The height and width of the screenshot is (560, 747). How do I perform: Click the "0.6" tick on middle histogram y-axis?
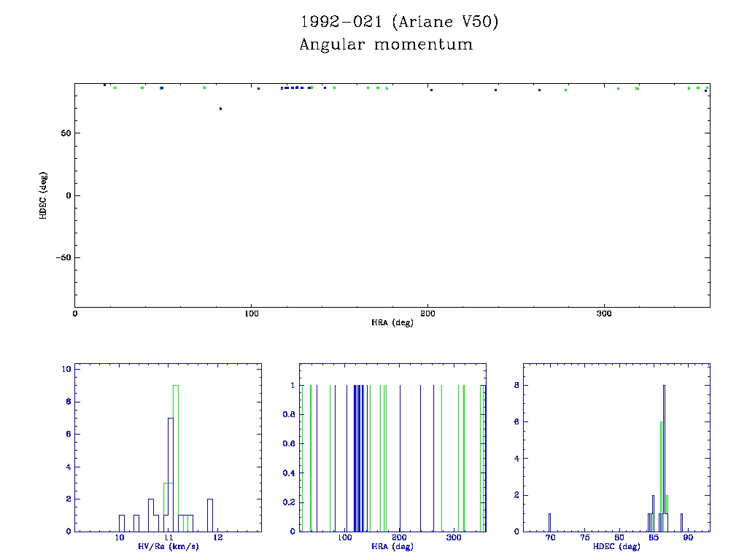(290, 443)
